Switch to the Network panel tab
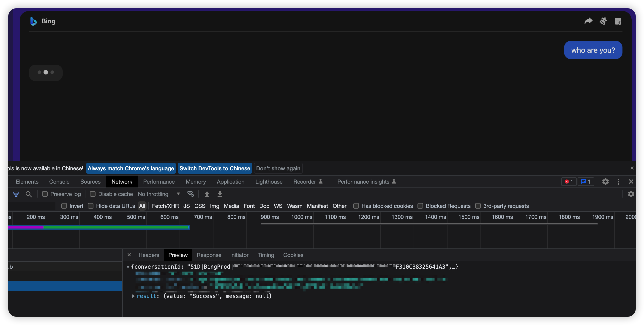 point(122,182)
